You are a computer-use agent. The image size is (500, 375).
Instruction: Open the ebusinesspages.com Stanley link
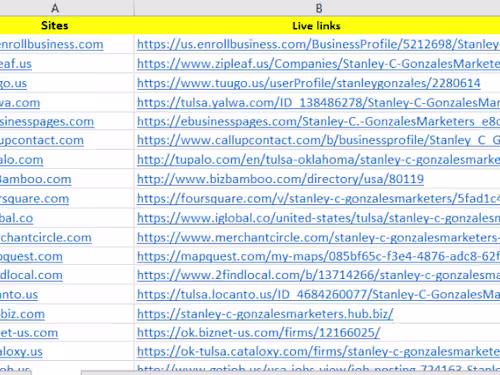318,122
